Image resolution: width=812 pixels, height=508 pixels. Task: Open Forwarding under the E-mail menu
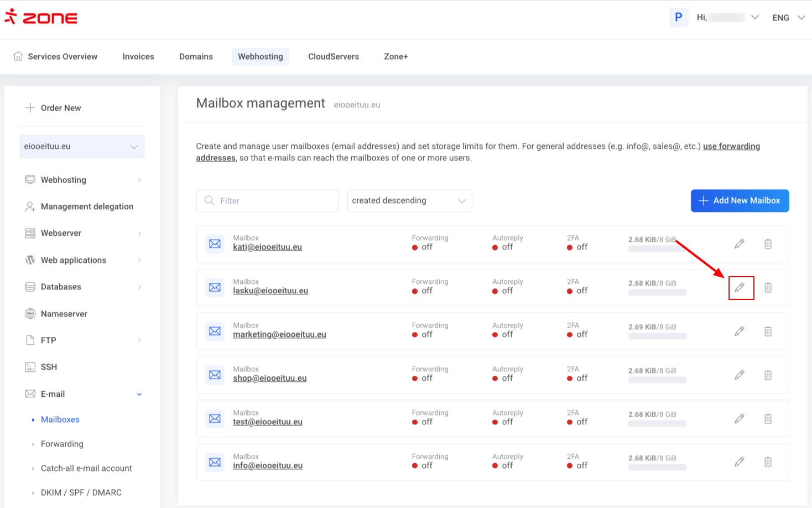(62, 444)
